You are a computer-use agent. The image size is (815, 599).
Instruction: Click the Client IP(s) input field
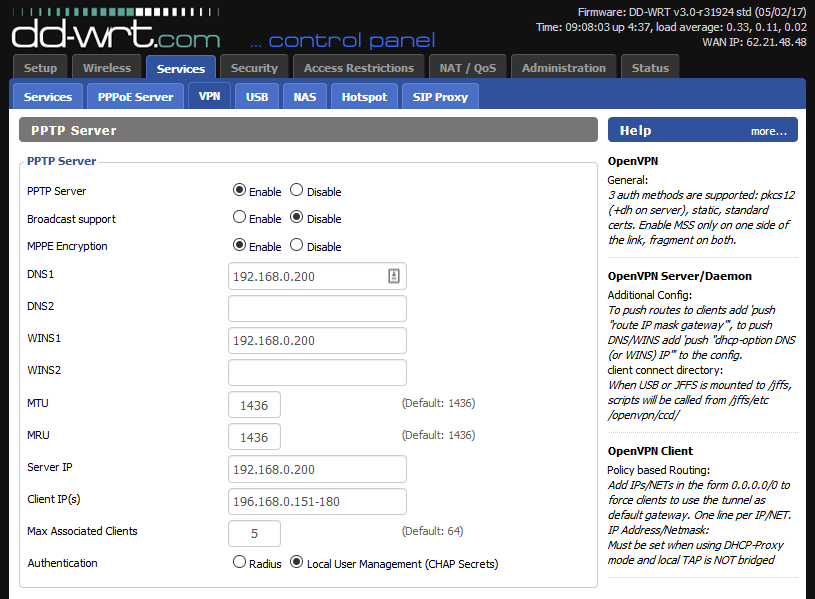point(317,501)
